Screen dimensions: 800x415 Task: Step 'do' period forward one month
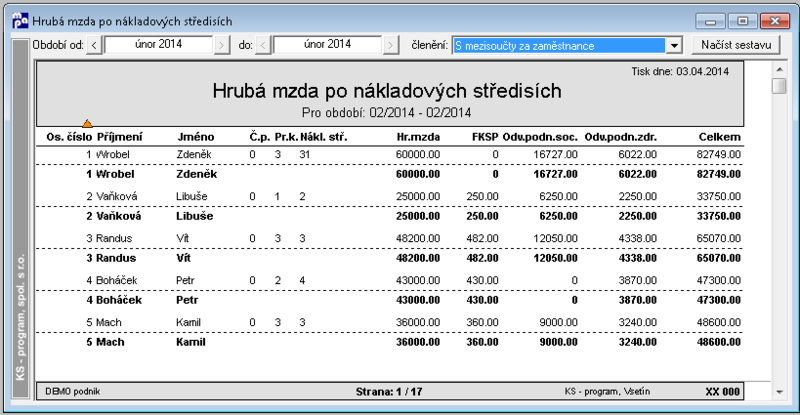390,45
